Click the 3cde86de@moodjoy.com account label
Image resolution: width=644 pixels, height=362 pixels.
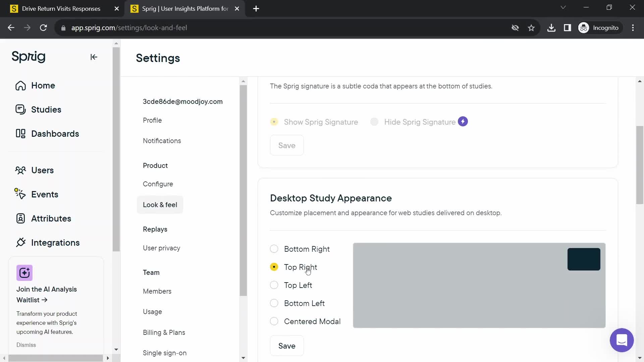pyautogui.click(x=183, y=102)
